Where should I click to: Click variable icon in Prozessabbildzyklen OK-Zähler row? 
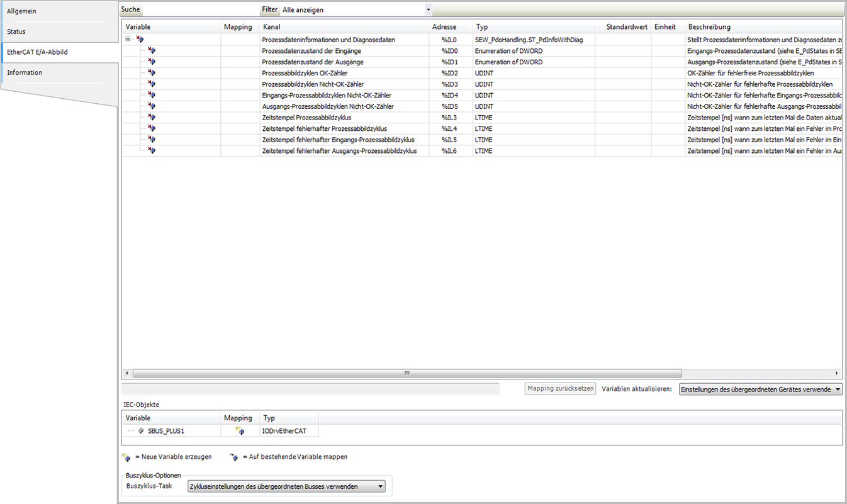click(x=151, y=73)
